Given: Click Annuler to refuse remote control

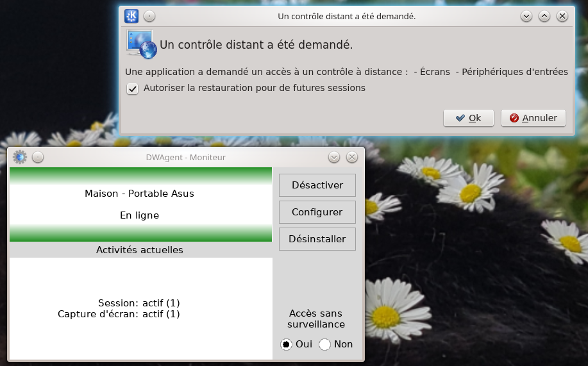Looking at the screenshot, I should [x=533, y=118].
